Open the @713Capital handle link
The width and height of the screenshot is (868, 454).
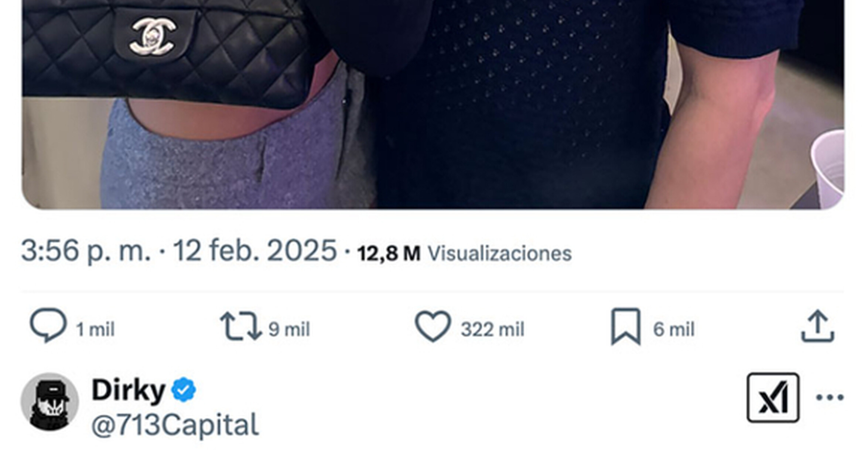(175, 425)
